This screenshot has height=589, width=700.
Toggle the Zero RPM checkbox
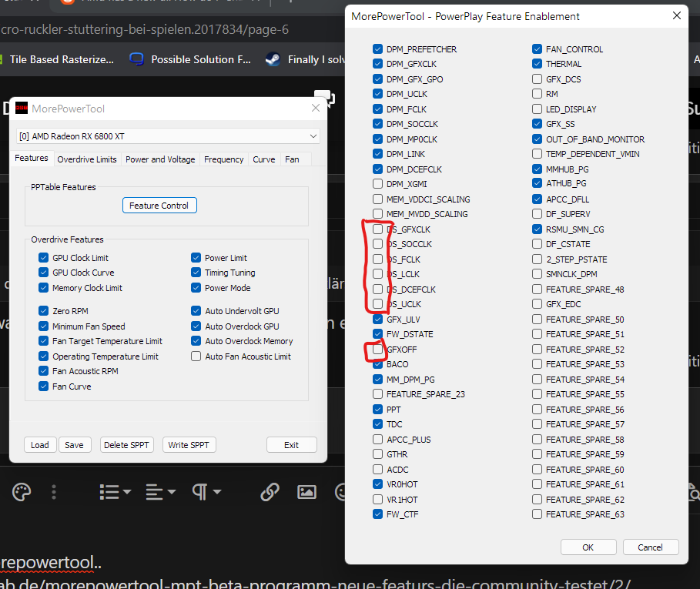pyautogui.click(x=43, y=310)
